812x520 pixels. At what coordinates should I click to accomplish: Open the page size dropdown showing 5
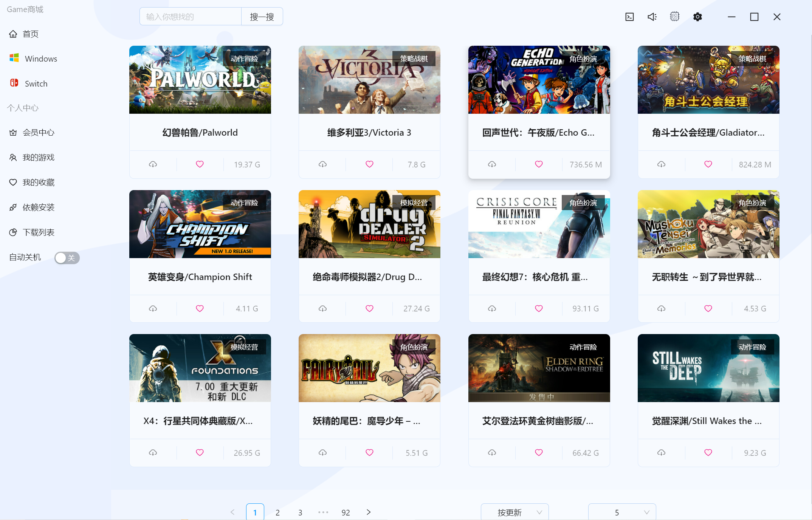pyautogui.click(x=622, y=512)
